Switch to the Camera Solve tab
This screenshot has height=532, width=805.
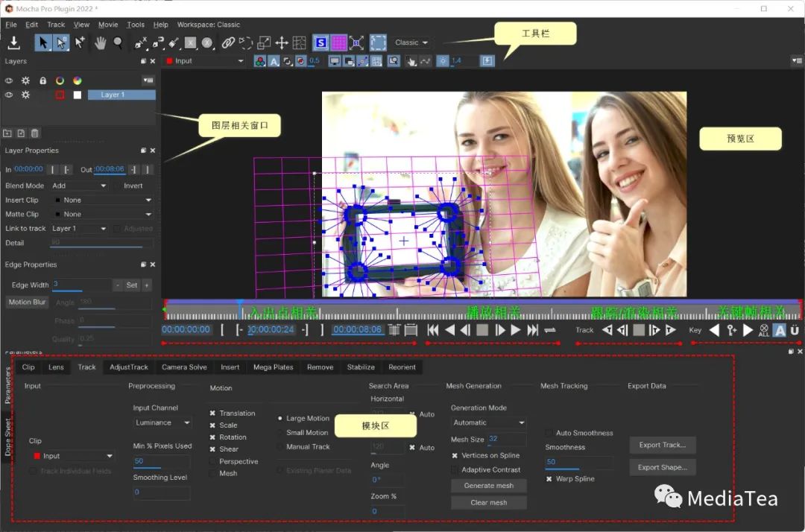coord(184,367)
